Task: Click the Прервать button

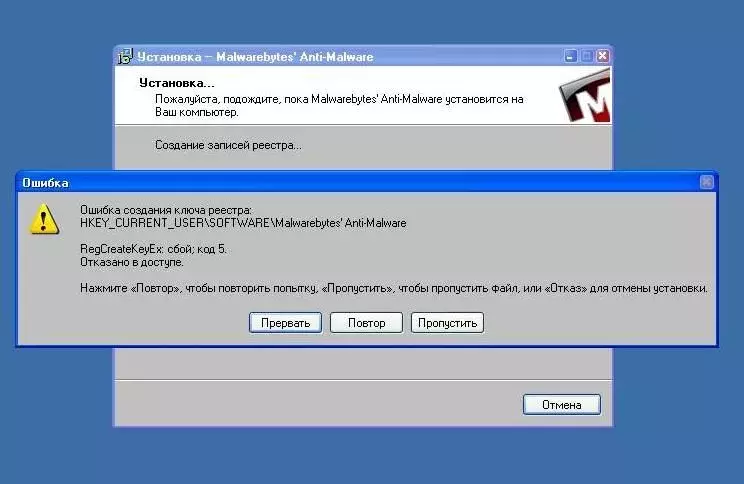Action: 286,323
